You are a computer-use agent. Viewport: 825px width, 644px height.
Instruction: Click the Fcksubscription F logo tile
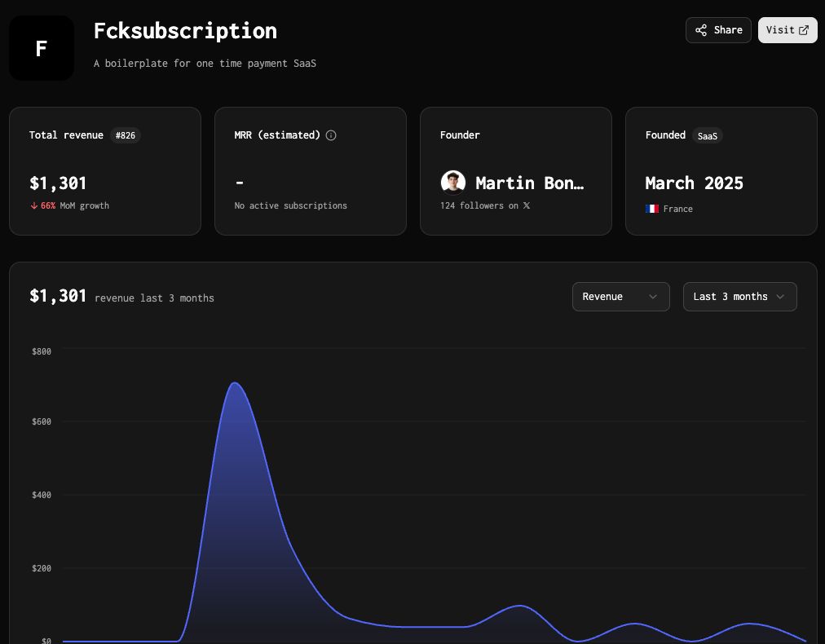42,48
